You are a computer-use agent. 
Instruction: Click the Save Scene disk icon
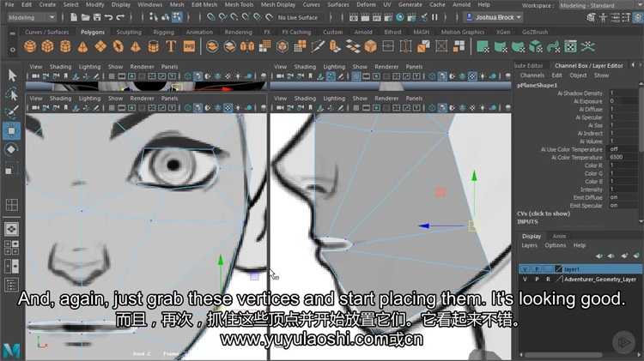pos(97,17)
